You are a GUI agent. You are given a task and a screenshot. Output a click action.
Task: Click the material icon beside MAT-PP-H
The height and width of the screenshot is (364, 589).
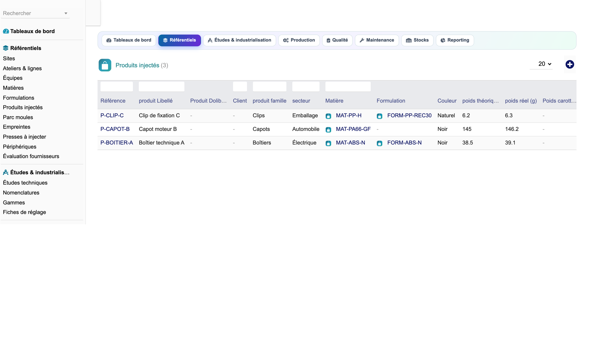click(328, 116)
